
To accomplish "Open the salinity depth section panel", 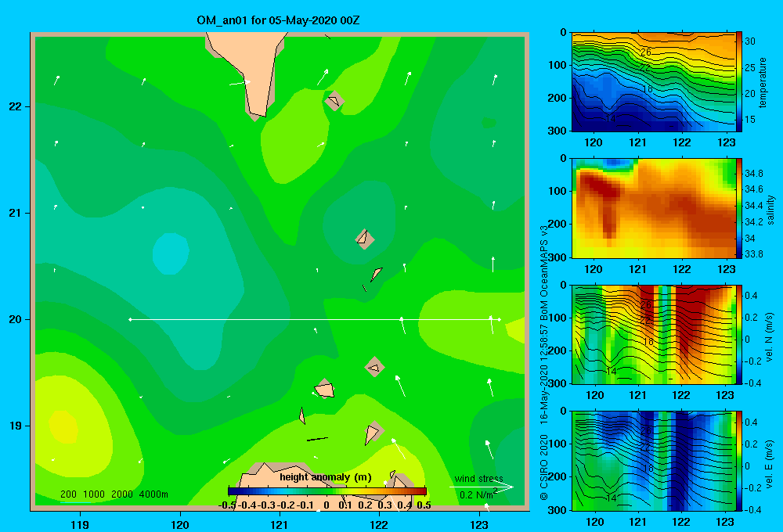I will [654, 208].
